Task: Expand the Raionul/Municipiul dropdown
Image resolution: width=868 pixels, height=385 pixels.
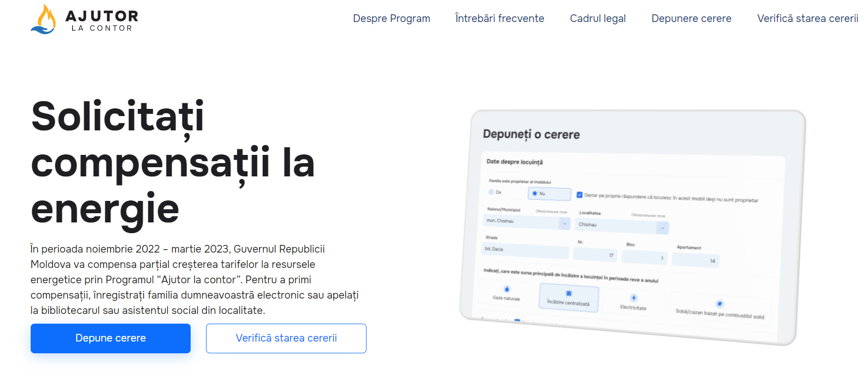Action: click(x=564, y=223)
